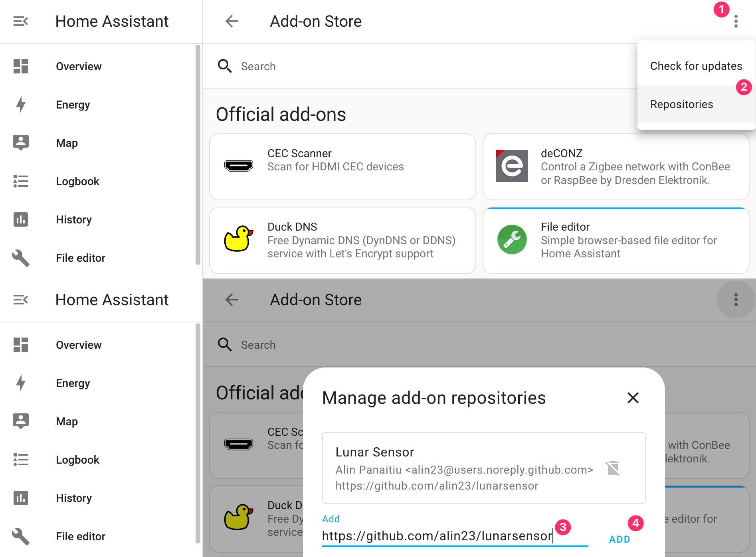Click Duck DNS Free Dynamic DNS description

coord(361,247)
